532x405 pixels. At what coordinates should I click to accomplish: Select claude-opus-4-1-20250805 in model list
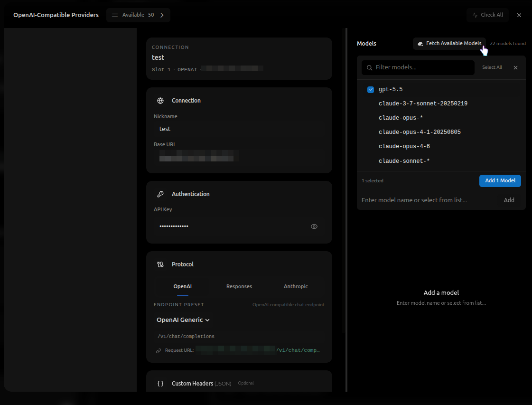click(441, 132)
